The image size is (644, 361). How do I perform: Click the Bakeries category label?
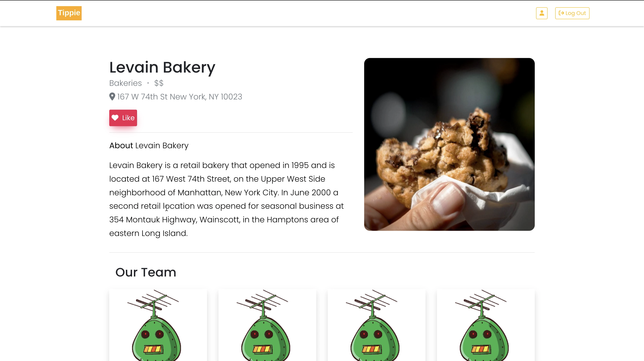tap(126, 83)
